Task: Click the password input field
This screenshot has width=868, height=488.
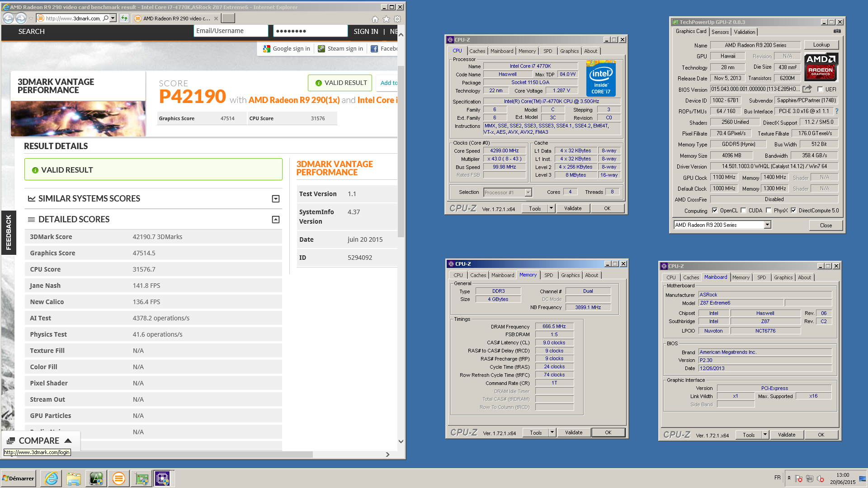Action: (310, 31)
